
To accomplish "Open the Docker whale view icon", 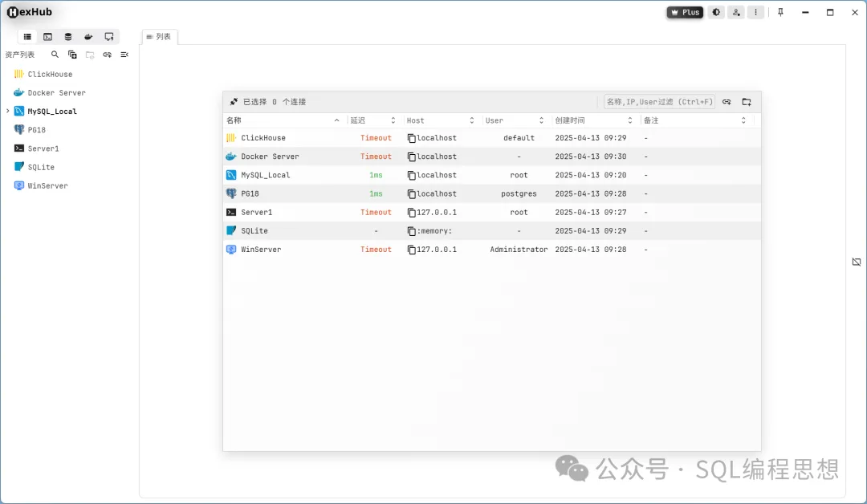I will (88, 36).
